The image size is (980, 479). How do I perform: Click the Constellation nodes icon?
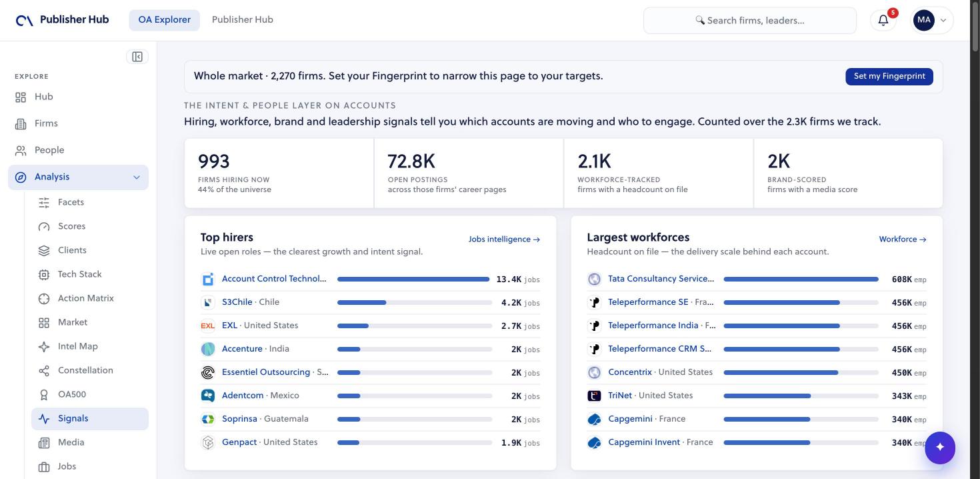coord(44,370)
